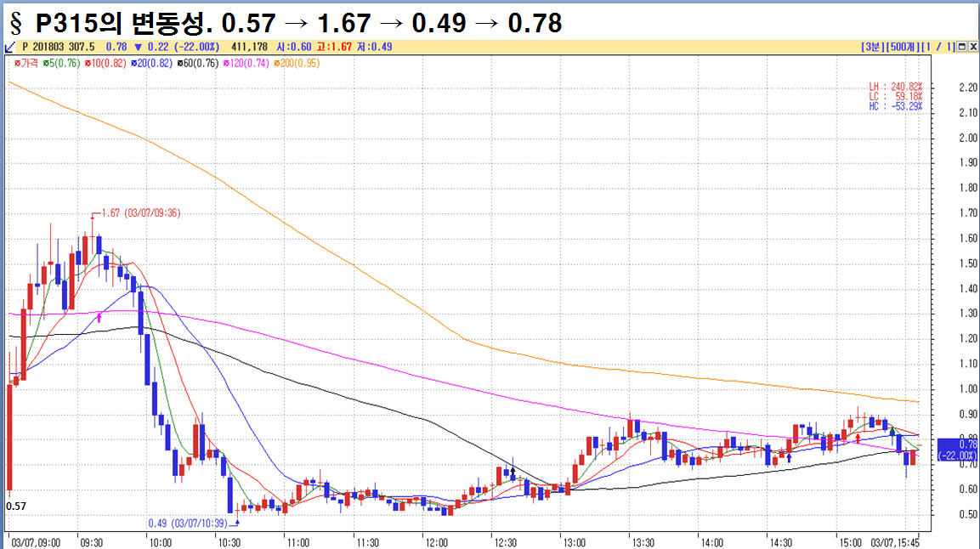Maximize the chart pane
Screen dimensions: 980x549
tap(961, 47)
